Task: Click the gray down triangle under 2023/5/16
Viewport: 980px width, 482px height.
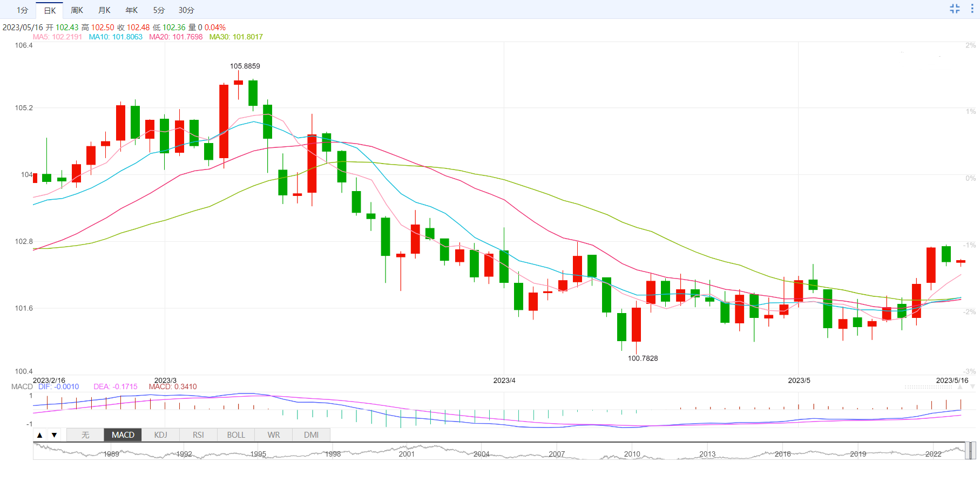Action: pyautogui.click(x=972, y=387)
